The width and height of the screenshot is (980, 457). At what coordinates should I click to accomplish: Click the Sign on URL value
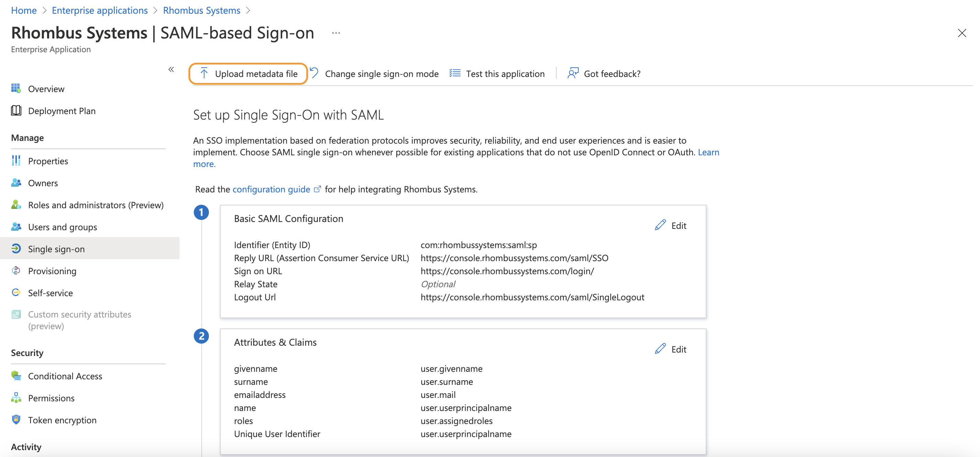(x=507, y=271)
